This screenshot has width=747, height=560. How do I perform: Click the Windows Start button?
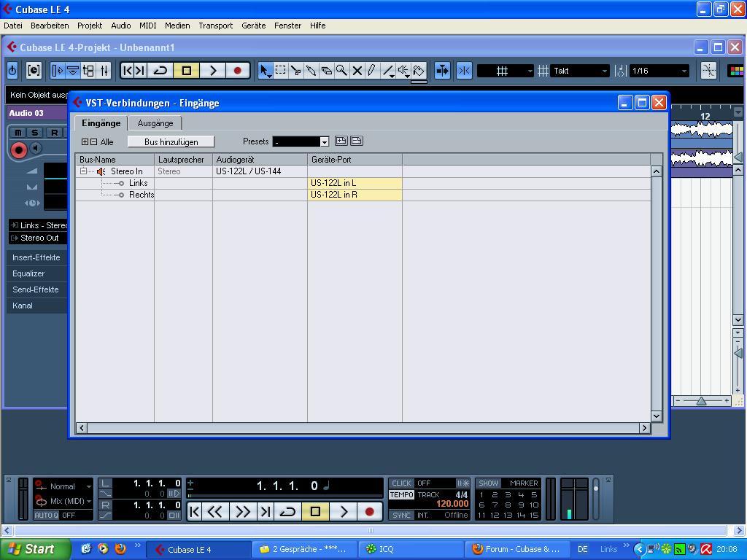(x=34, y=549)
